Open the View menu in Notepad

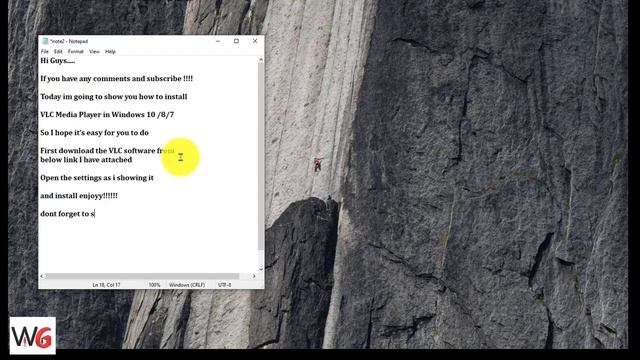94,51
